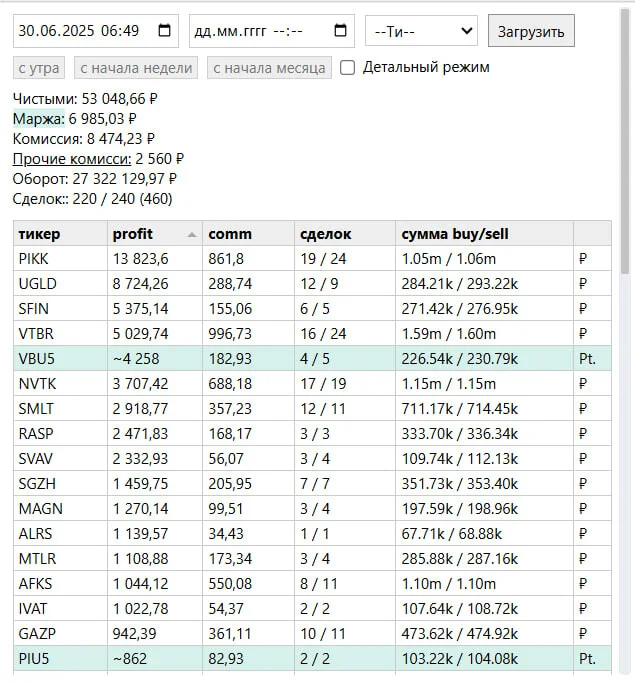Select с начала недели period button

(x=136, y=68)
